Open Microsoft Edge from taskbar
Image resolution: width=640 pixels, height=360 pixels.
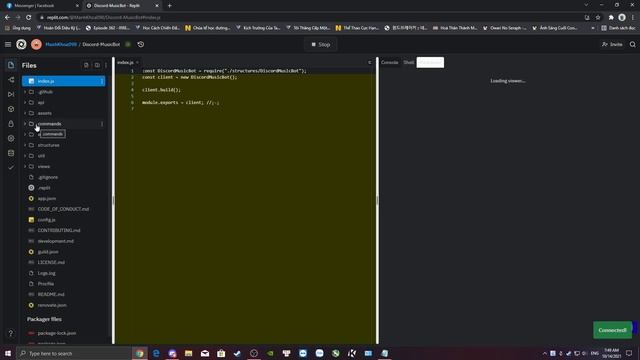coord(156,353)
